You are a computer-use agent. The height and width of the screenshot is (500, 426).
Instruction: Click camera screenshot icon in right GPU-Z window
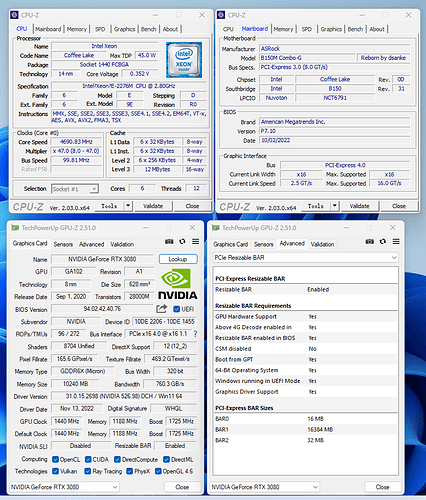click(x=369, y=241)
